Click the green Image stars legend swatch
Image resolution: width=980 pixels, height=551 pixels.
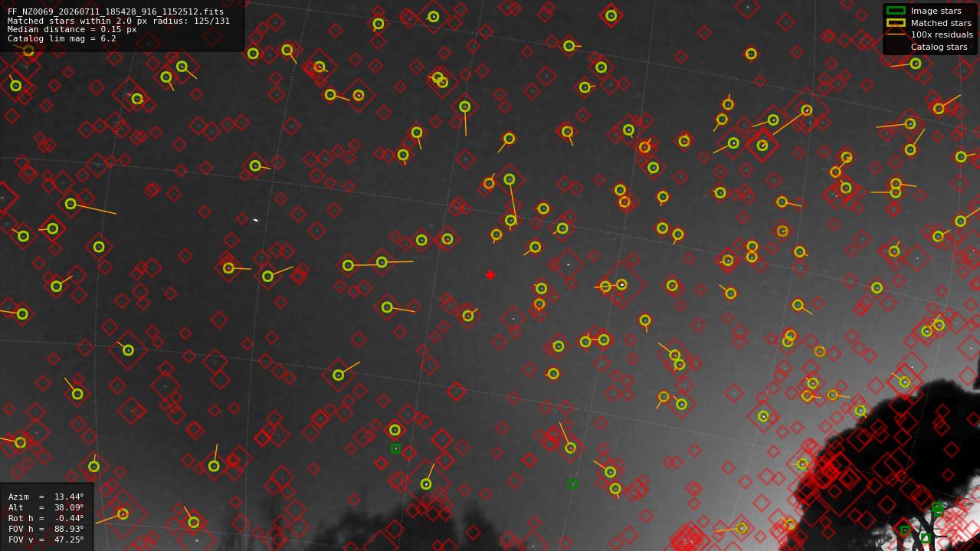[895, 11]
